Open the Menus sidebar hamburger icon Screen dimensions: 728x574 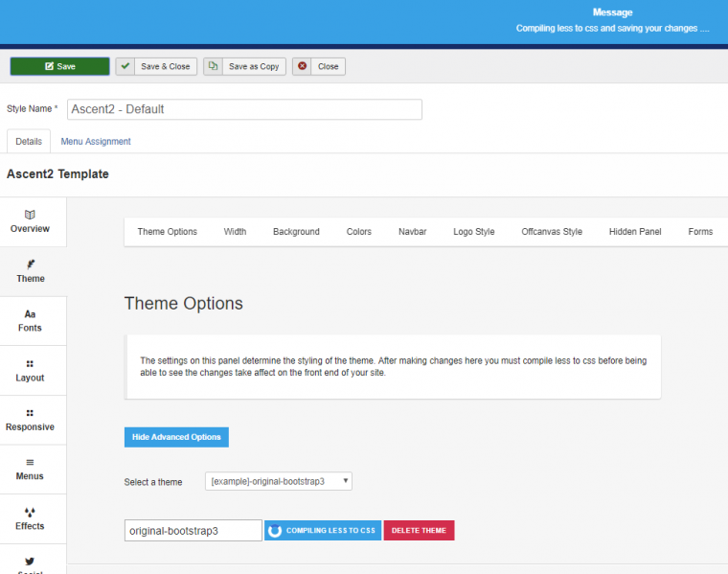tap(30, 462)
